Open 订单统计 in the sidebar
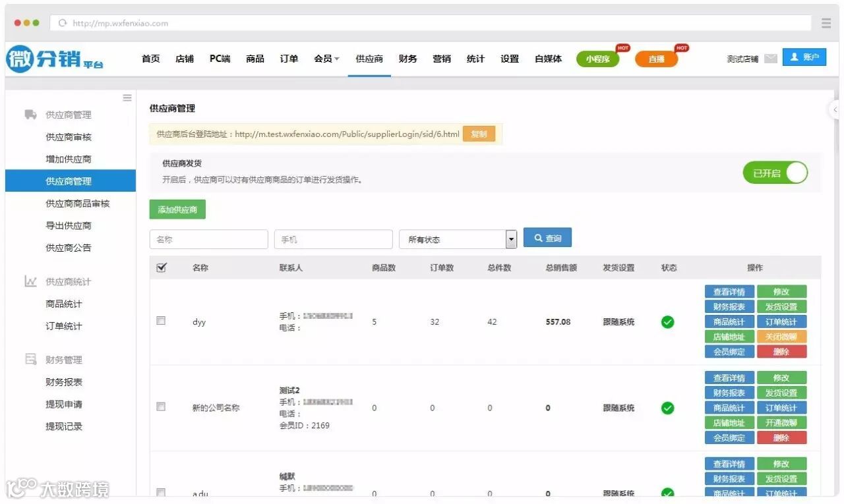The image size is (844, 504). [64, 326]
